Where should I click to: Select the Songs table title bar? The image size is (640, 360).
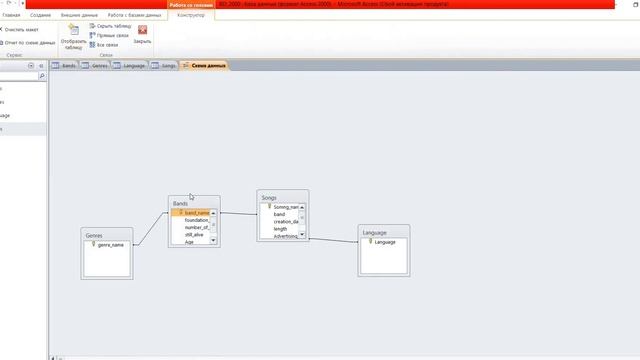click(282, 198)
